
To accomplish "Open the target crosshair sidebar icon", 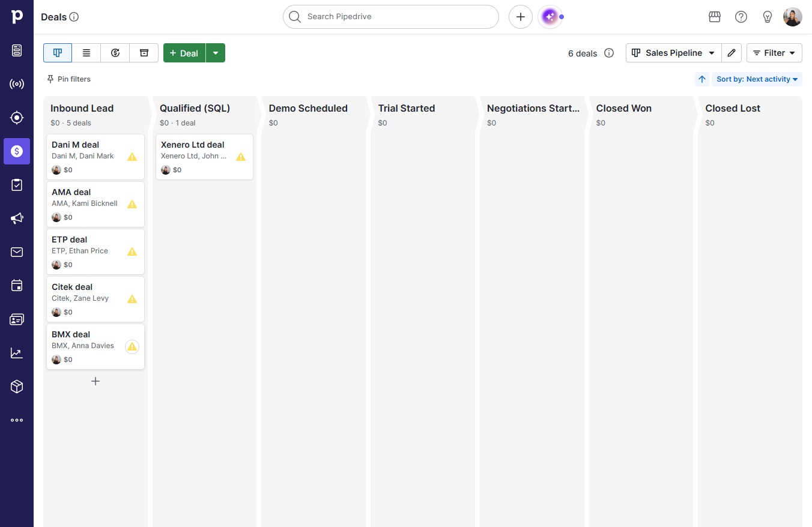I will pyautogui.click(x=17, y=118).
